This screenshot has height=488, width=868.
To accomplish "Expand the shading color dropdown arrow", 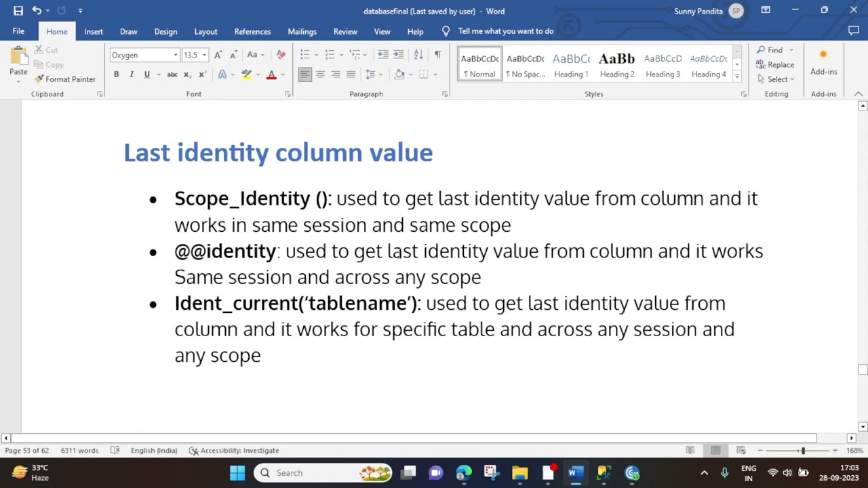I will click(x=410, y=75).
